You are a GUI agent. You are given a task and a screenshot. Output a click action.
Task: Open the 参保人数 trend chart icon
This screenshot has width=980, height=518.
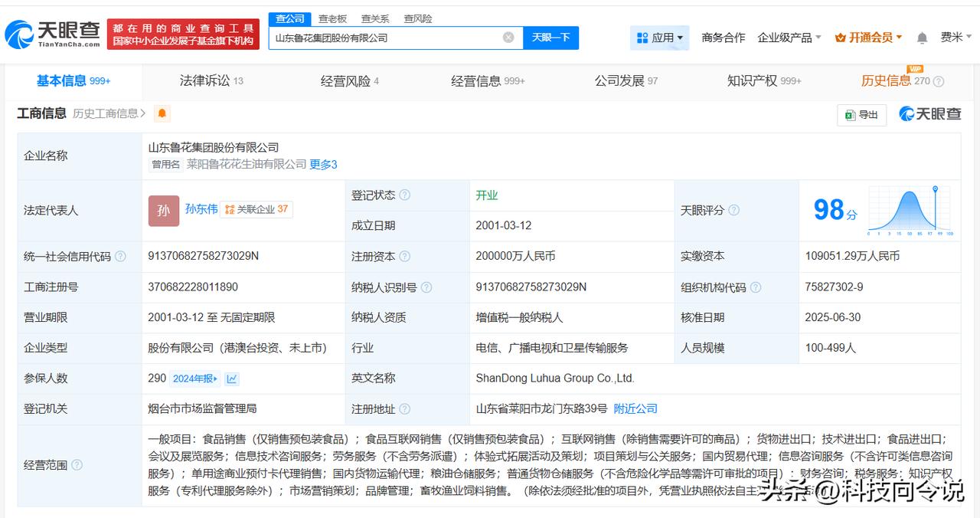[x=232, y=379]
